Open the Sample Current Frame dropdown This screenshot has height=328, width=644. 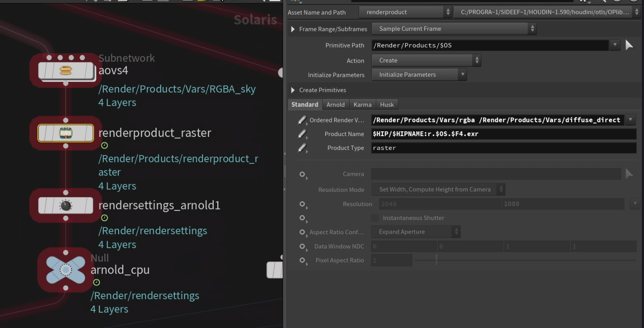[454, 29]
